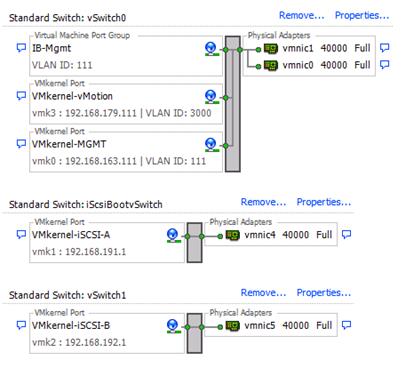Screen dimensions: 406x368
Task: Open Properties for vSwitch1
Action: [x=324, y=293]
